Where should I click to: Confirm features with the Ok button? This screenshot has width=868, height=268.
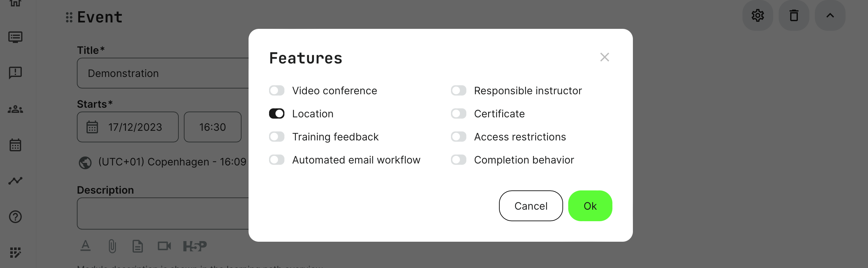pos(590,206)
